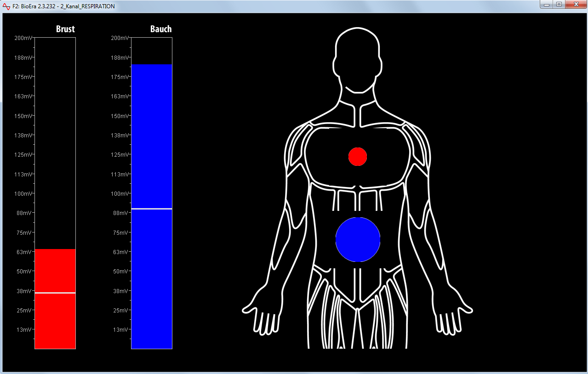Click the 200mV label on Brust scale

pos(23,38)
